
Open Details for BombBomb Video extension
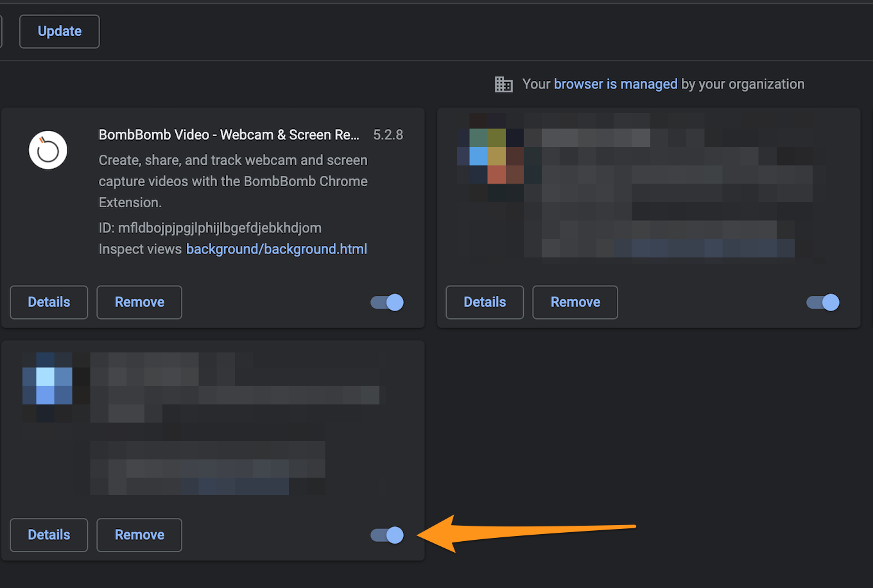[x=49, y=302]
